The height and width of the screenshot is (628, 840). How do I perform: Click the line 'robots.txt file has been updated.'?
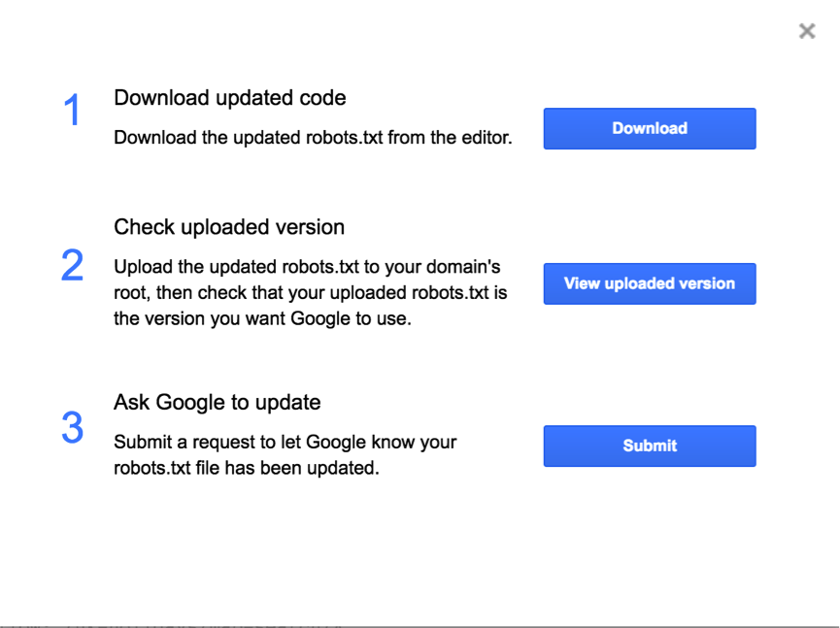pos(246,468)
